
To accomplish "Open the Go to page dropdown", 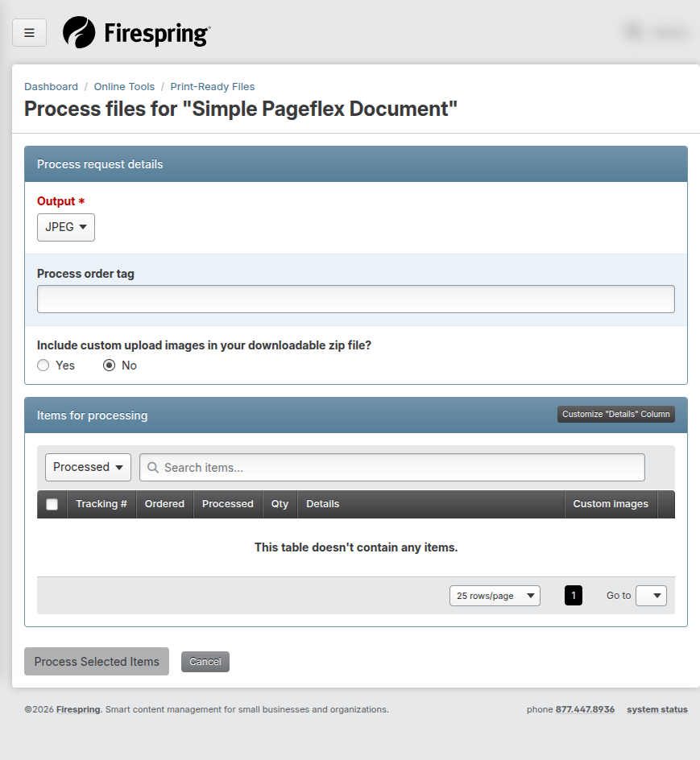I will point(651,596).
